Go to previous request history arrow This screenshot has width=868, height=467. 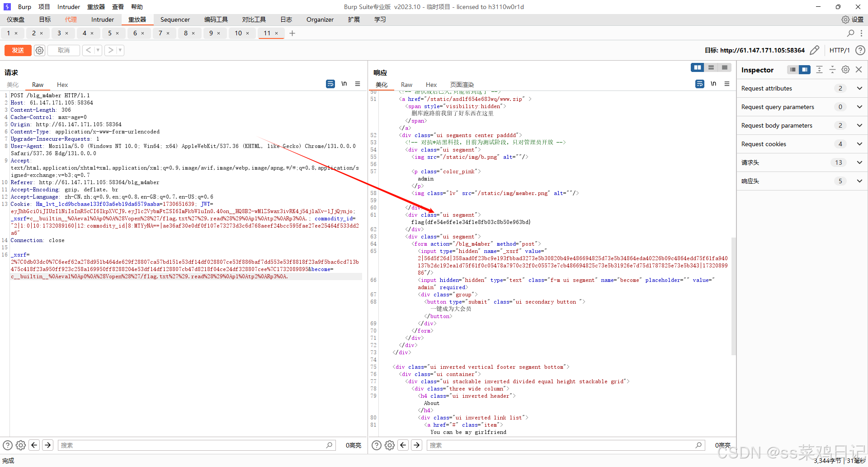click(88, 50)
